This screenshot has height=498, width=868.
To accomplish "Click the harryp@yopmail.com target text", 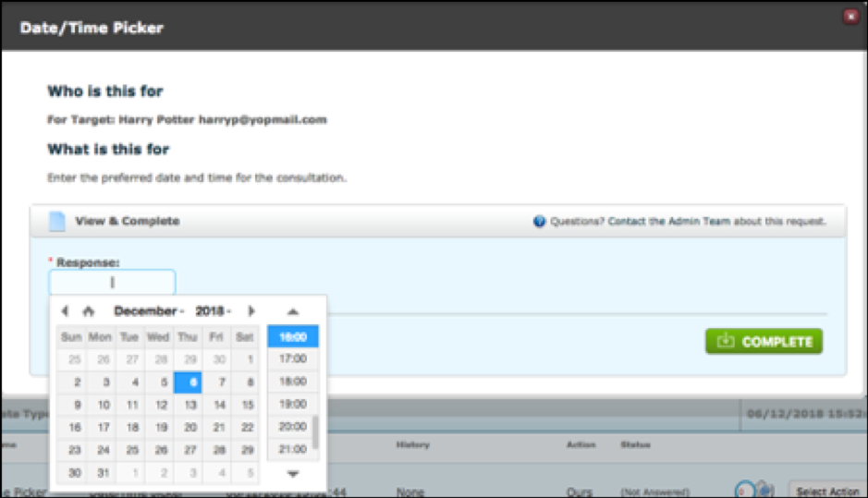I will [263, 120].
